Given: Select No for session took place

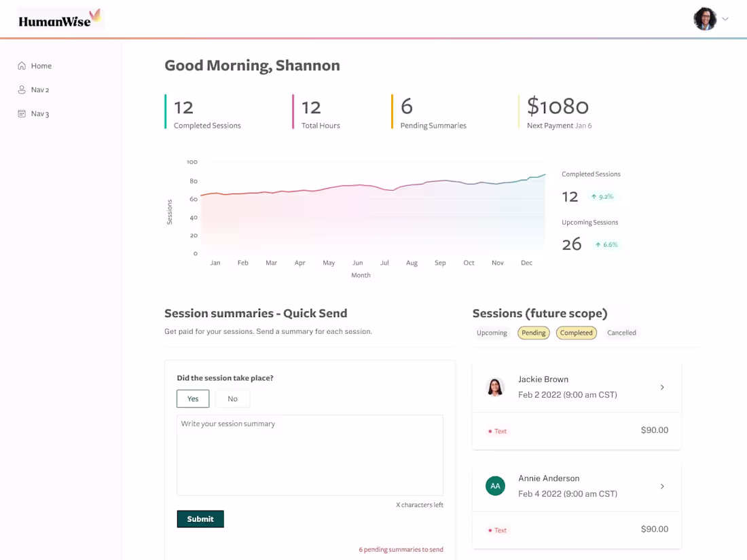Looking at the screenshot, I should click(x=232, y=398).
